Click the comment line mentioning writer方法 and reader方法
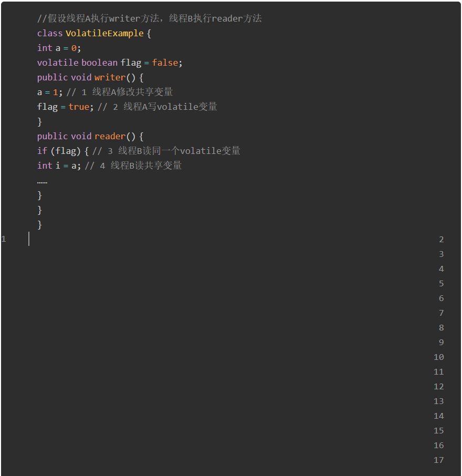 (149, 18)
